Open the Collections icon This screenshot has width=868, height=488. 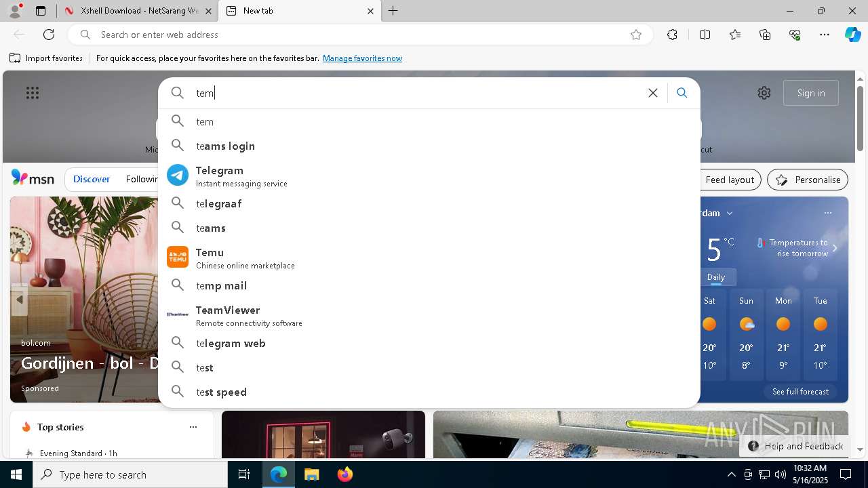pyautogui.click(x=765, y=35)
